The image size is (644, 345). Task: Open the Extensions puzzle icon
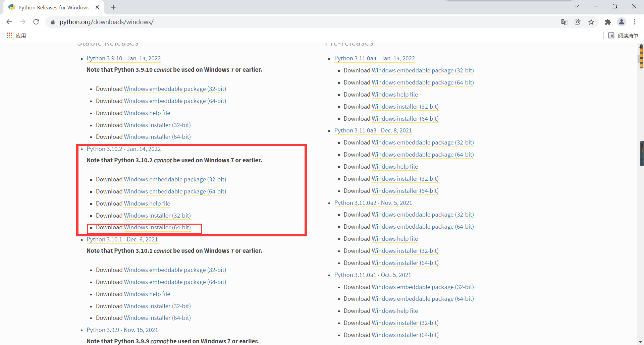tap(608, 22)
